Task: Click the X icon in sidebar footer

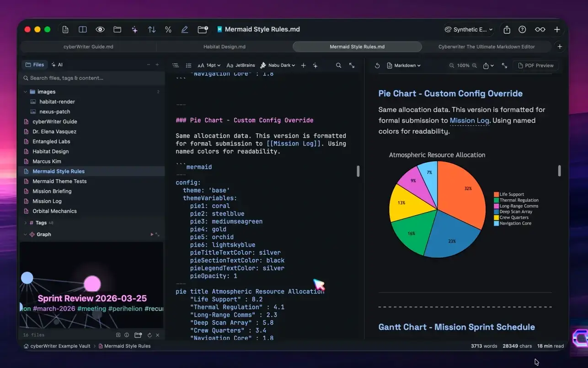Action: coord(158,335)
